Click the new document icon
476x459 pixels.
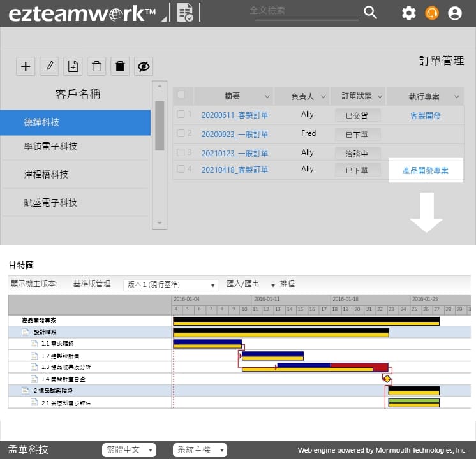coord(73,66)
